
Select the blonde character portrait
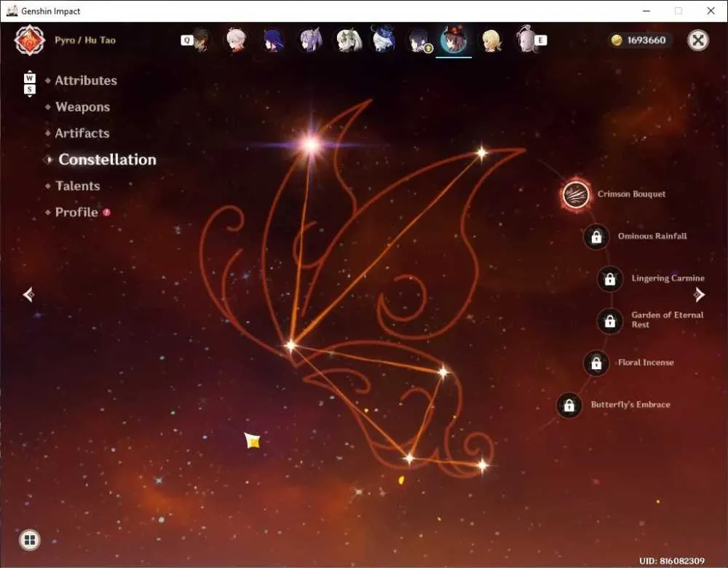[491, 40]
